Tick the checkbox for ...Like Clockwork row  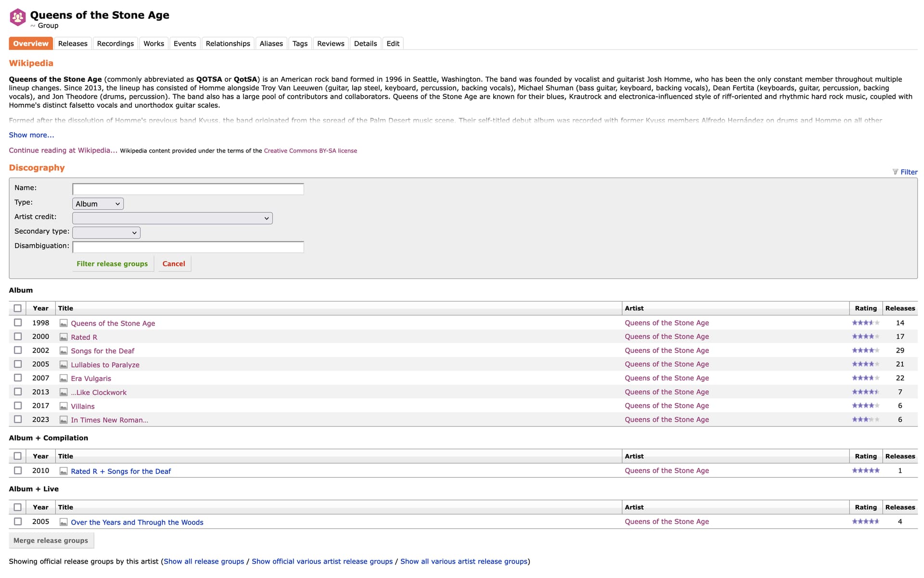(x=18, y=392)
